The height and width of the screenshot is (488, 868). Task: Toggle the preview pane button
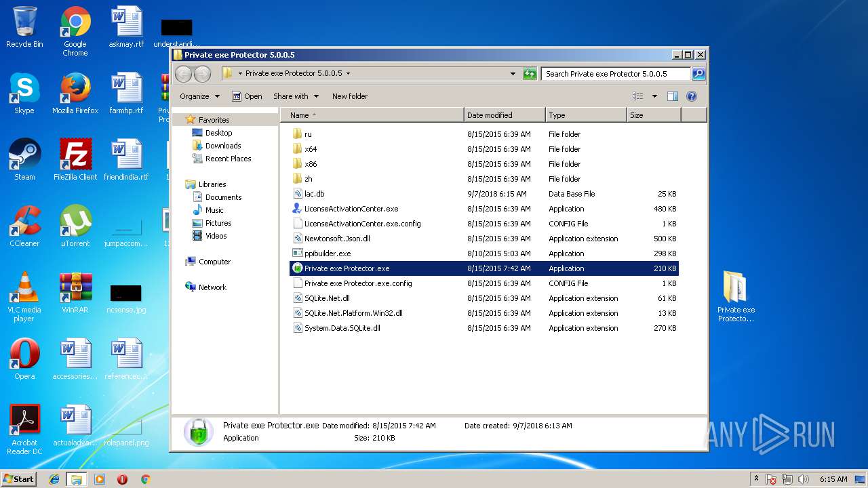(673, 96)
